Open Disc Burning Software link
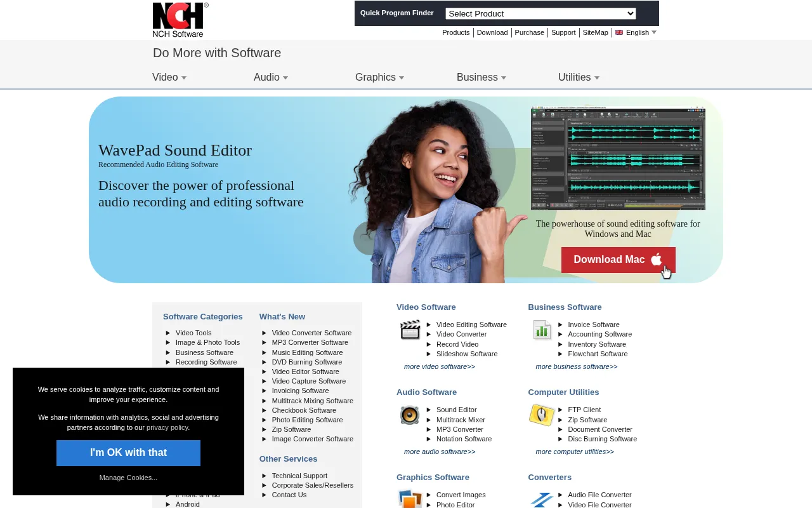The width and height of the screenshot is (812, 508). [603, 439]
